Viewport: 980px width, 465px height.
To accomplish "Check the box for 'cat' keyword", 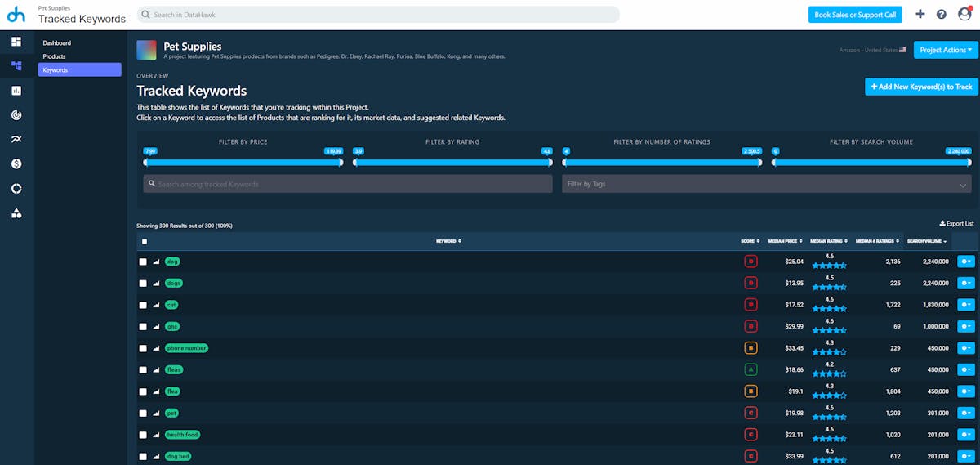I will click(143, 305).
